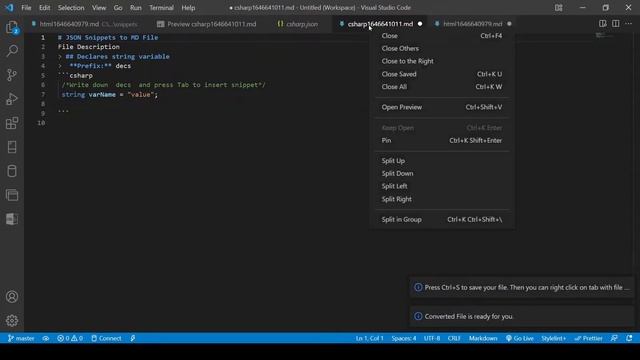Click the lightning icon in status bar
Image resolution: width=640 pixels, height=360 pixels.
click(133, 338)
